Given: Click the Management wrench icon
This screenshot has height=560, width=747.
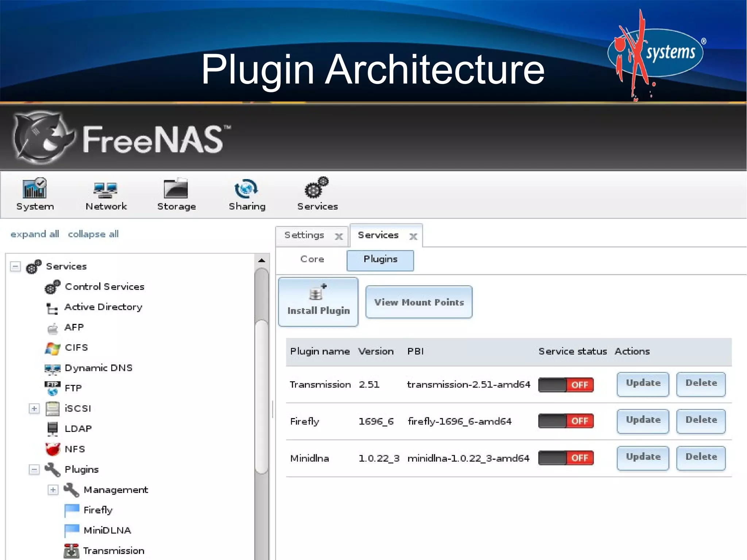Looking at the screenshot, I should tap(71, 490).
